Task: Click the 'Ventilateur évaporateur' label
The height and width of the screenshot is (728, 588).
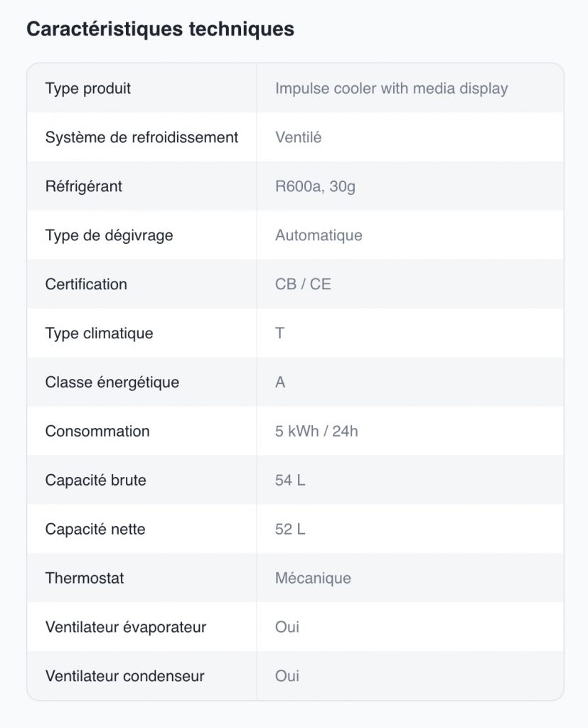Action: [x=125, y=628]
